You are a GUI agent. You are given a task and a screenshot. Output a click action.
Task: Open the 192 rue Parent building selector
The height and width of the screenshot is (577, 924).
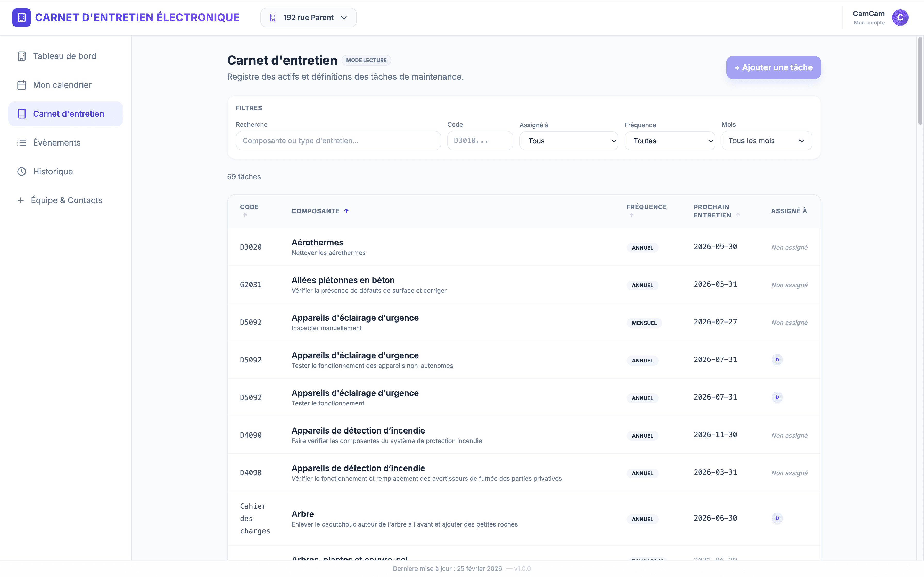pos(308,18)
